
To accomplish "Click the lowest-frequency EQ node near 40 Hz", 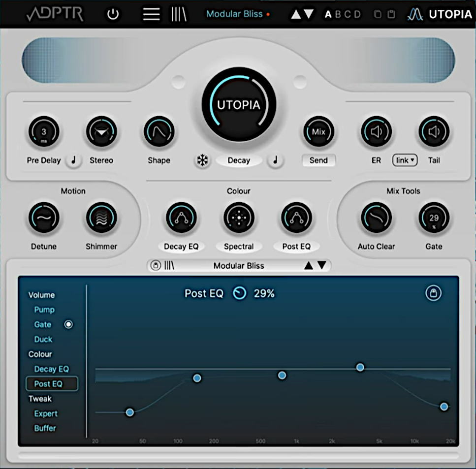I will (130, 412).
